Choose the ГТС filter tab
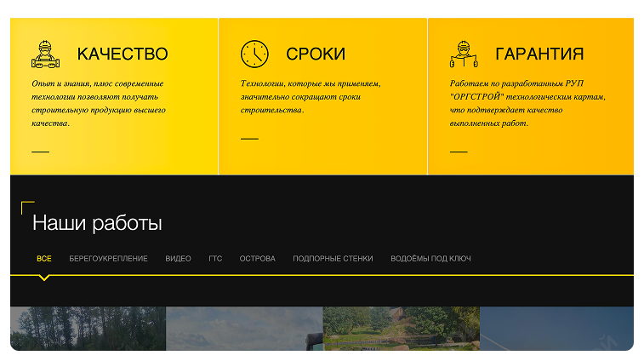The width and height of the screenshot is (644, 361). point(215,259)
